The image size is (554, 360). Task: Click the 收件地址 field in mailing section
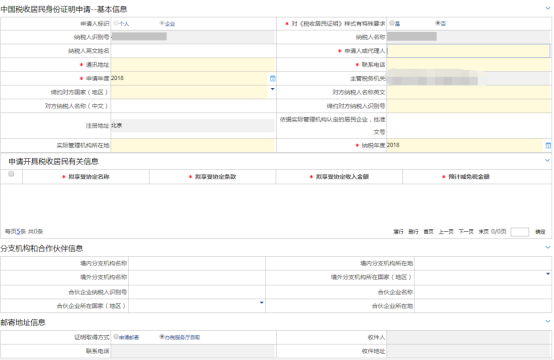469,351
